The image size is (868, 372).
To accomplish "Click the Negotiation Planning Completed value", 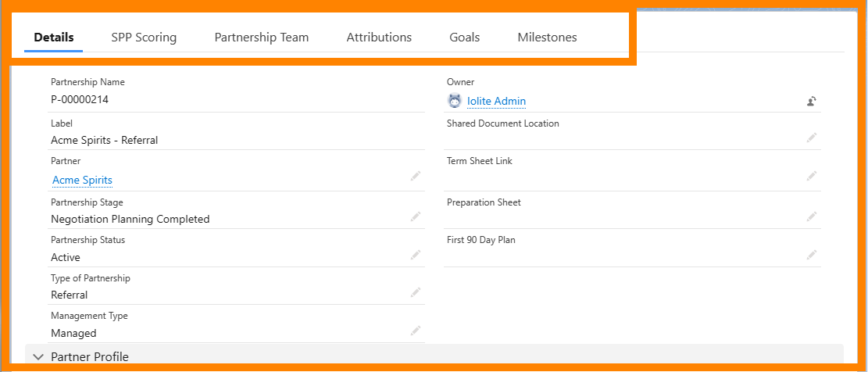I will click(130, 219).
